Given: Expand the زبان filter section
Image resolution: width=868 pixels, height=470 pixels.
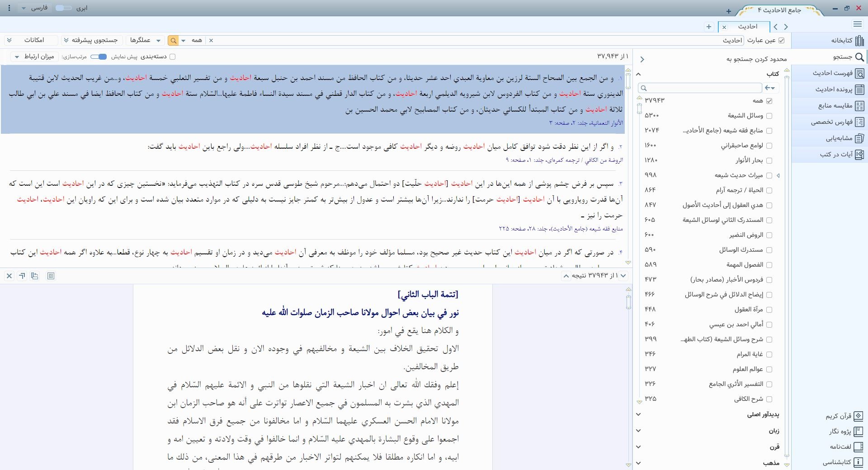Looking at the screenshot, I should tap(638, 431).
